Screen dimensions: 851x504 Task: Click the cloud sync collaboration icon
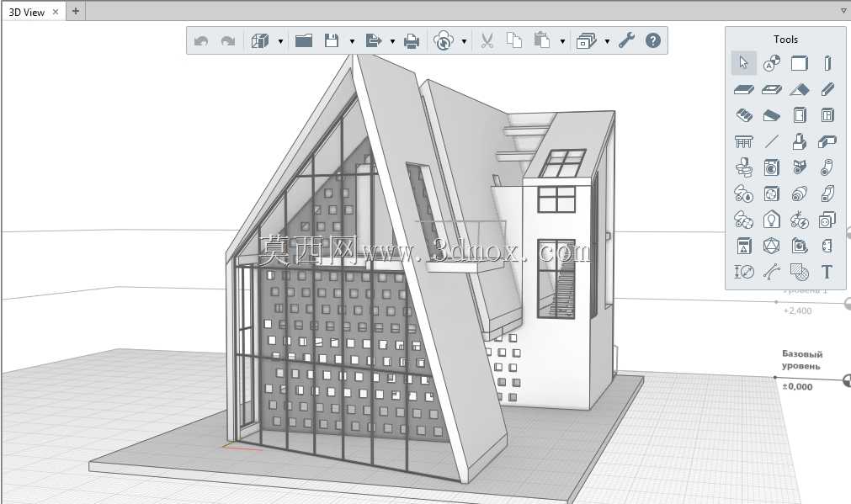[444, 40]
